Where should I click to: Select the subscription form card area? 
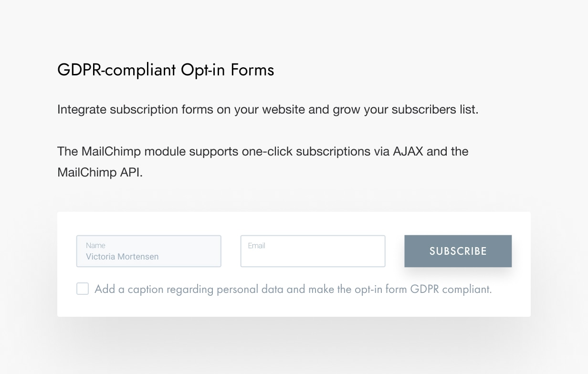(294, 264)
